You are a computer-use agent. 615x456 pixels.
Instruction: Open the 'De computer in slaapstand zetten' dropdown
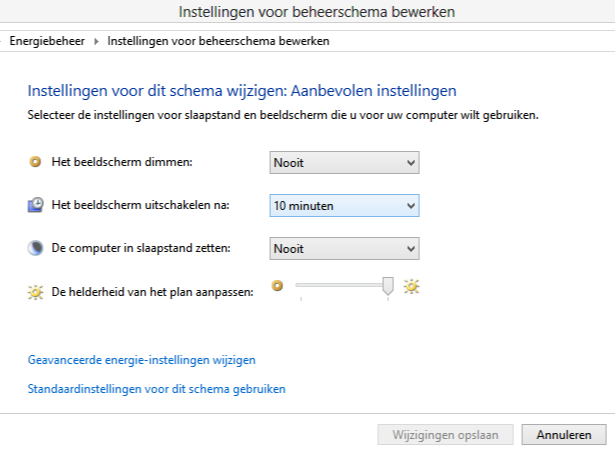point(344,249)
